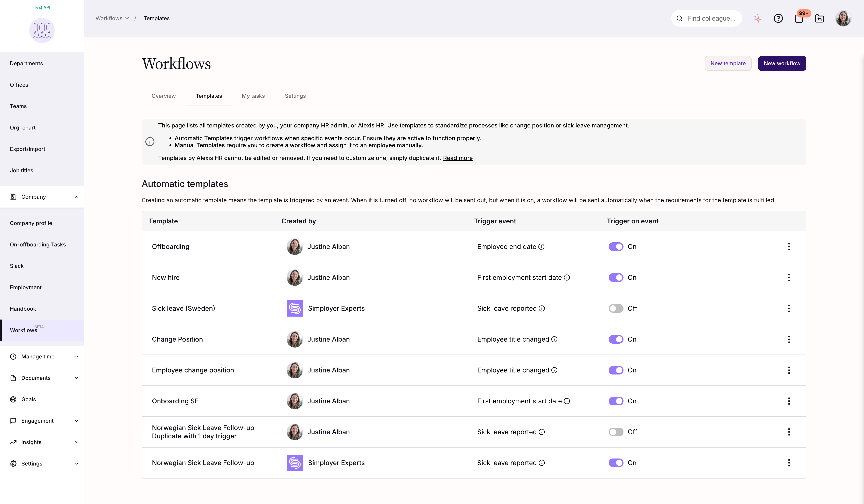Image resolution: width=864 pixels, height=504 pixels.
Task: Click info icon beside Onboarding SE trigger event
Action: click(567, 401)
